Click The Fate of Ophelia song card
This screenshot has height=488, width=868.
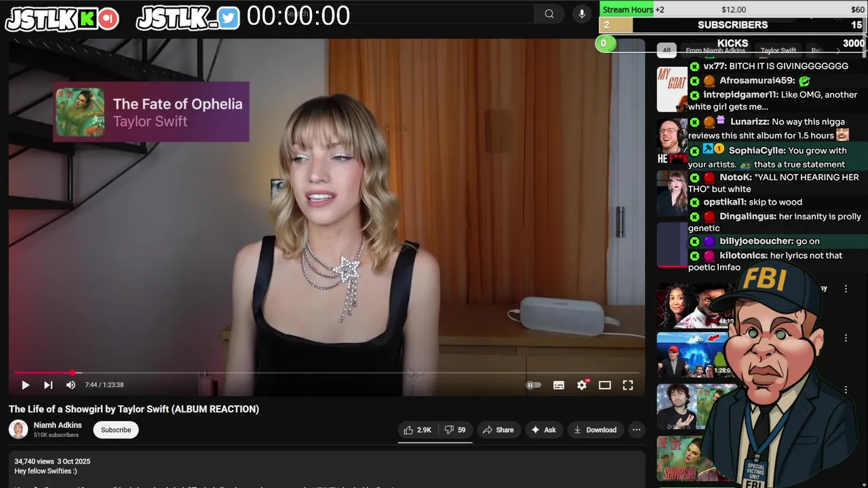(151, 112)
